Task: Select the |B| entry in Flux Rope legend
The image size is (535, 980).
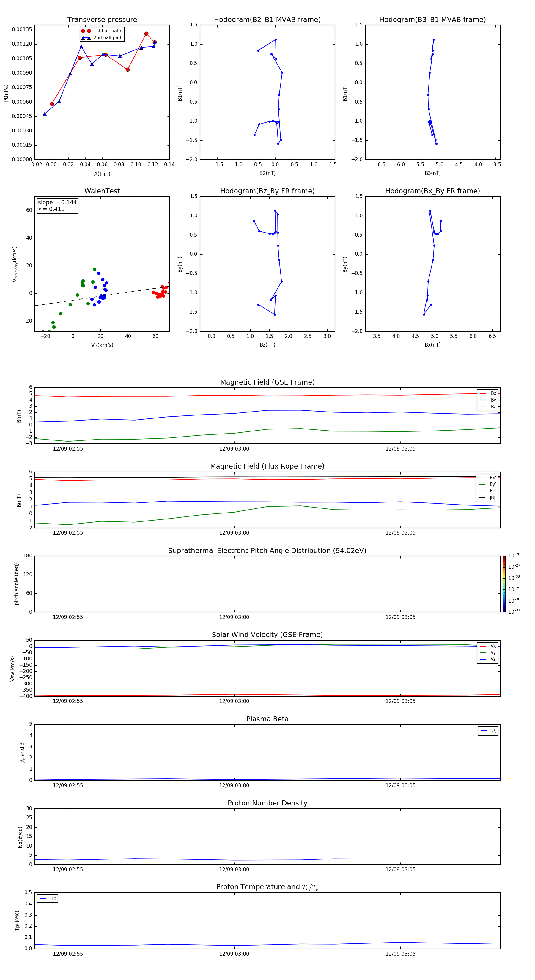Action: click(487, 498)
